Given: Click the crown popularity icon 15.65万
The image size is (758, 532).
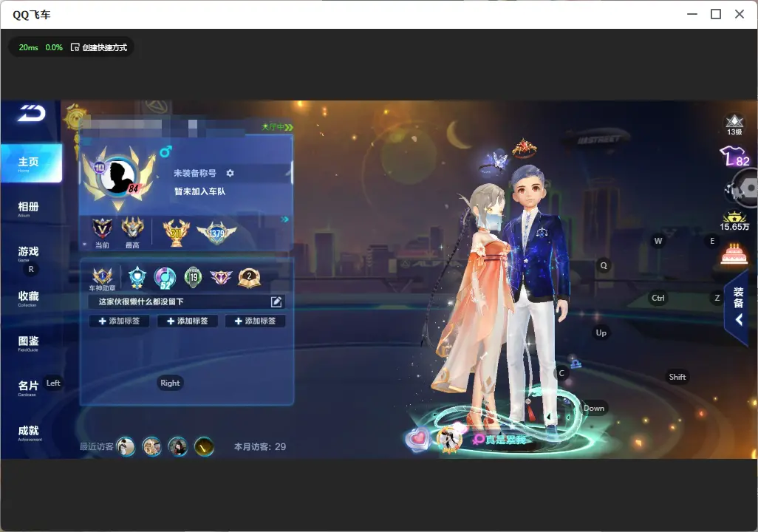Looking at the screenshot, I should [734, 221].
